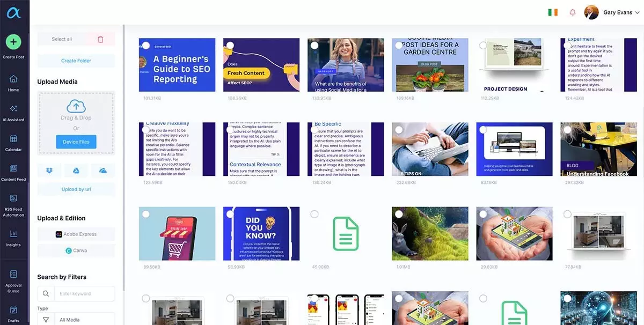This screenshot has height=325, width=644.
Task: Tick the PROJECT DESIGN thumbnail checkbox
Action: (x=483, y=46)
